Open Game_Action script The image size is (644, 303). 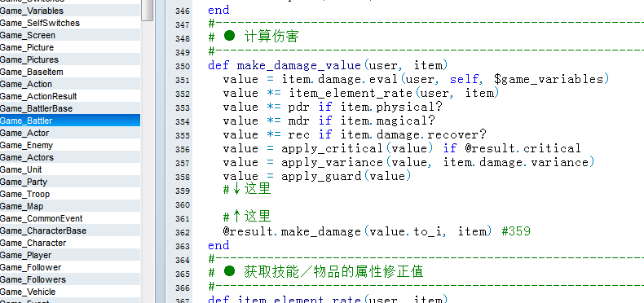coord(70,84)
